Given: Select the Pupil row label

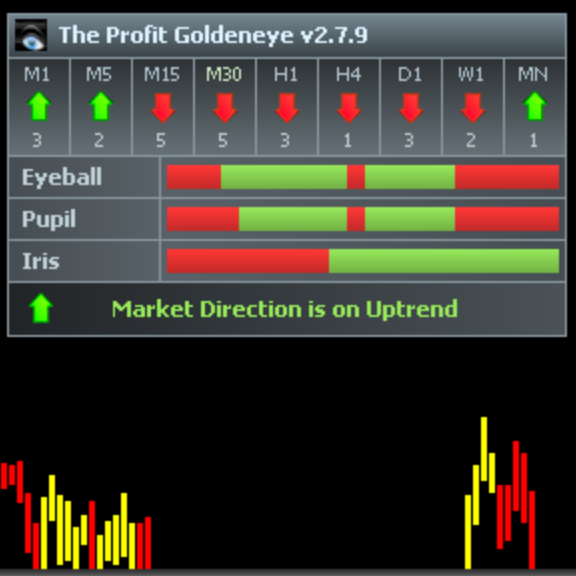Looking at the screenshot, I should pyautogui.click(x=49, y=219).
